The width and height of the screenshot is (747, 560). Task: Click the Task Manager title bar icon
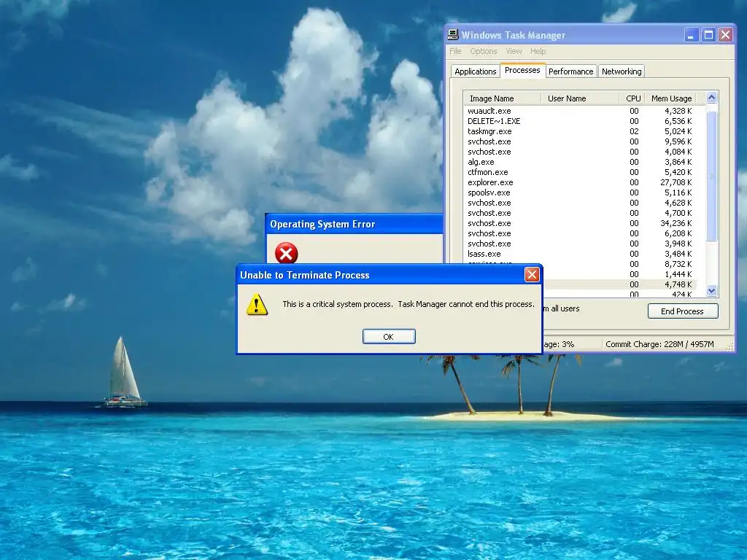(452, 34)
